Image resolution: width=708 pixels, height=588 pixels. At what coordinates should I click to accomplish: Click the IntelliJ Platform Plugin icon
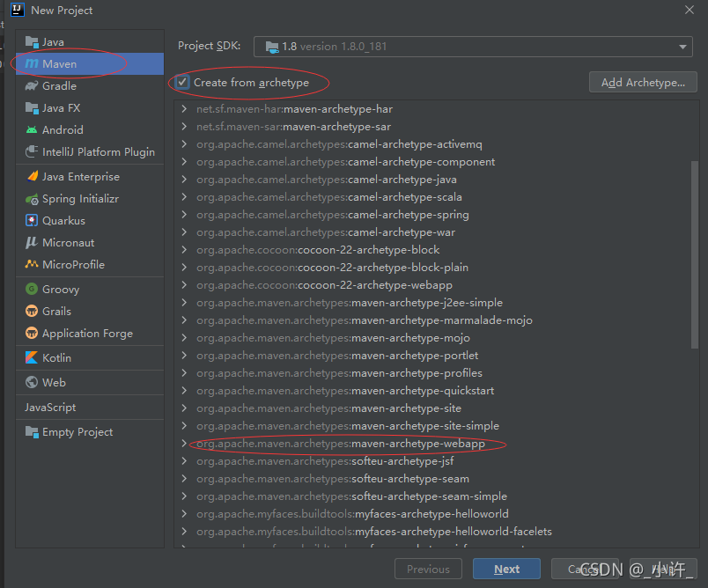[x=32, y=151]
